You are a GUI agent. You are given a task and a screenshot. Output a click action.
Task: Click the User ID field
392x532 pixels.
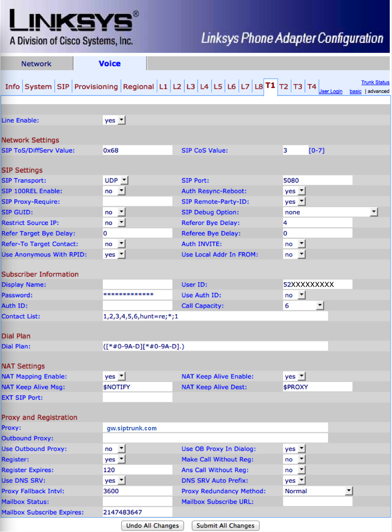(318, 284)
